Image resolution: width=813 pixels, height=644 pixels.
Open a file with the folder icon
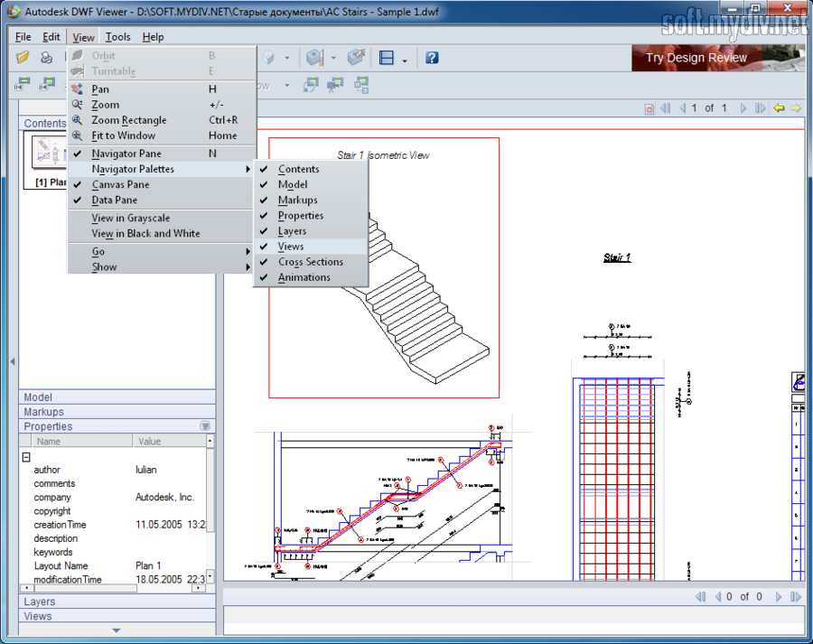click(x=23, y=57)
